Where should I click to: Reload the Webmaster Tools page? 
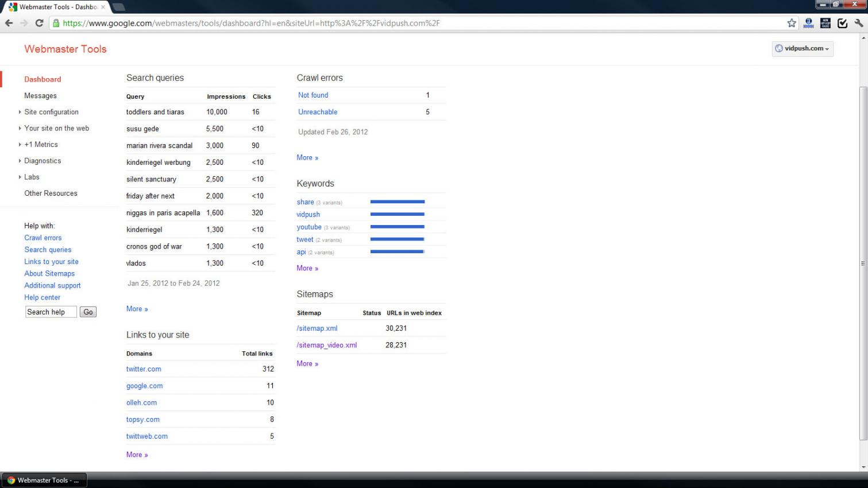[x=39, y=23]
